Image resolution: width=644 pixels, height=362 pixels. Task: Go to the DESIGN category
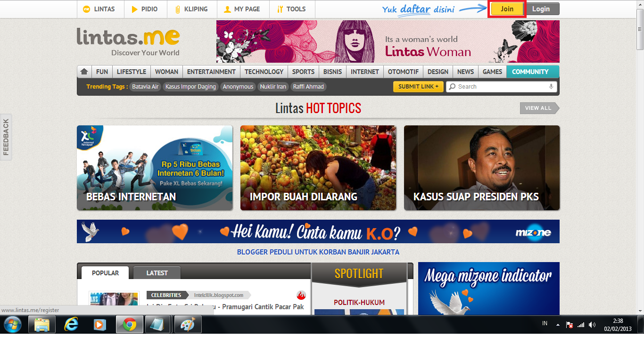[x=438, y=72]
